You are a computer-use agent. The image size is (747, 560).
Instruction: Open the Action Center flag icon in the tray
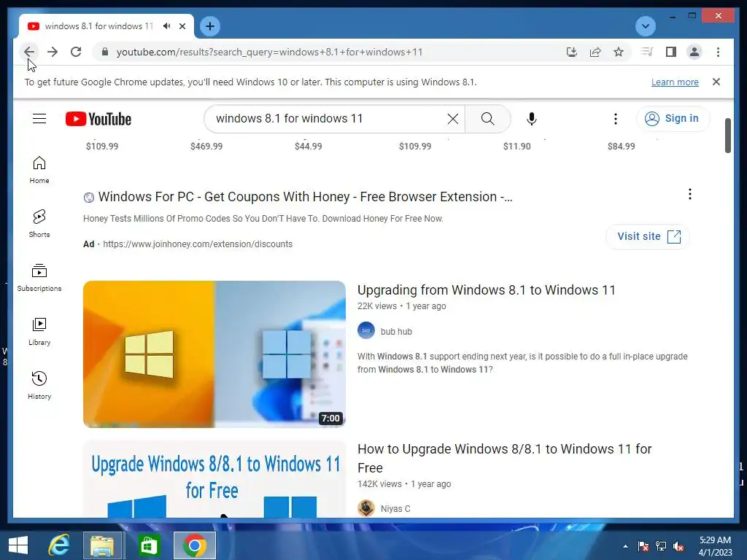click(x=643, y=546)
